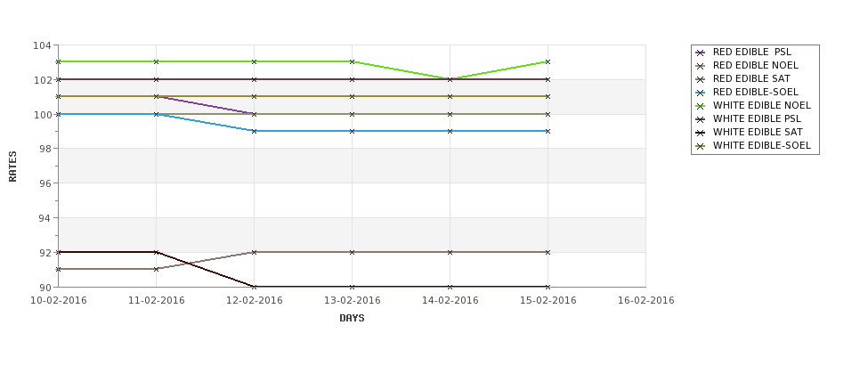Click the green point at 10-02-2016
The image size is (868, 382).
tap(58, 62)
